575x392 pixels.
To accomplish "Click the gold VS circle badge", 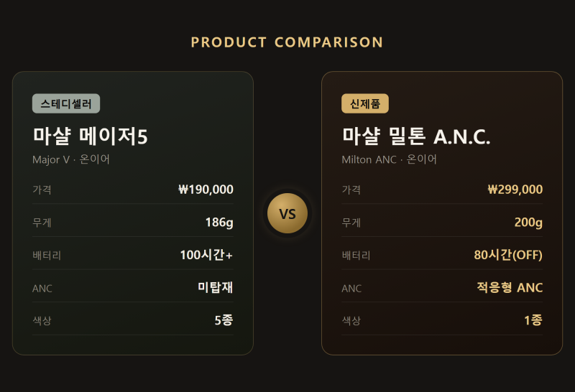I will pyautogui.click(x=287, y=213).
